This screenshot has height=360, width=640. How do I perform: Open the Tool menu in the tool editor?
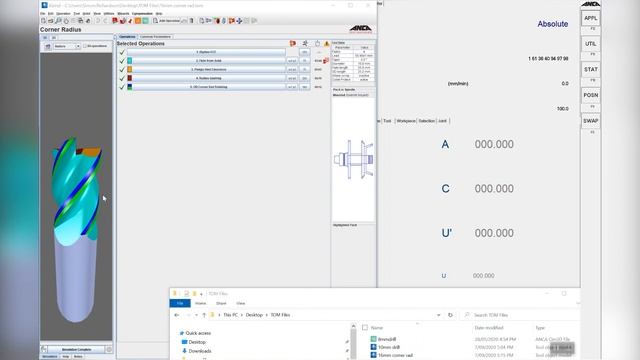[x=76, y=13]
